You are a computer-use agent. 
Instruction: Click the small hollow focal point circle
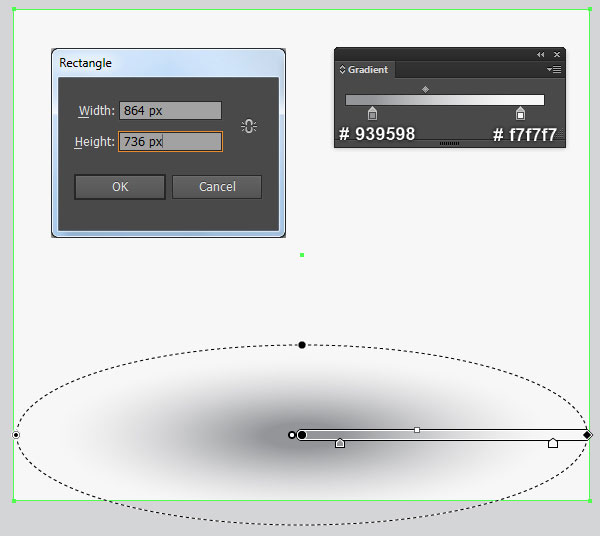coord(292,435)
